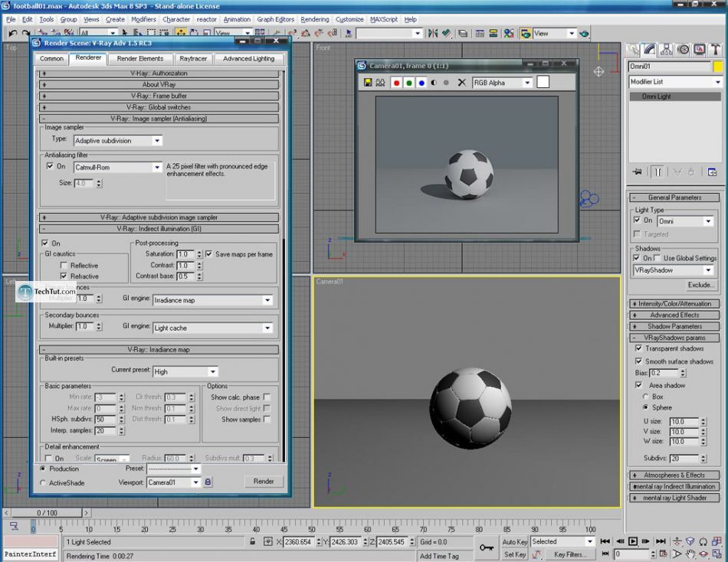Toggle Smooth surface shadows checkbox
The height and width of the screenshot is (562, 728).
(638, 361)
